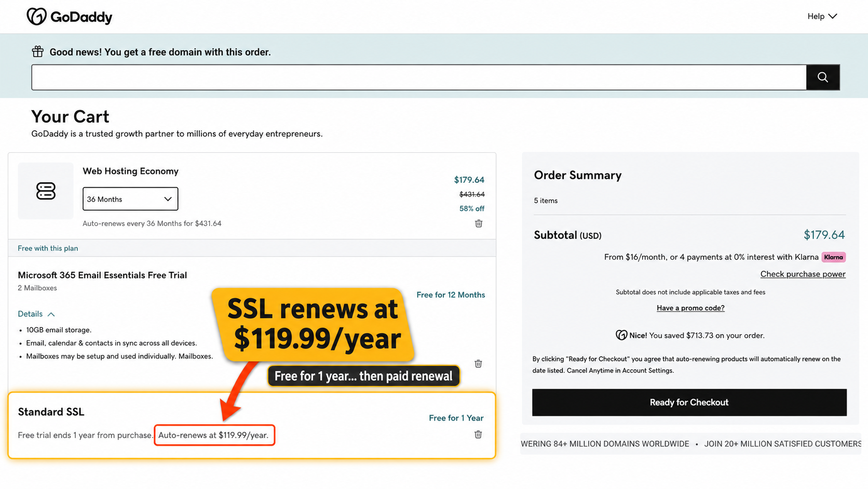
Task: Click the Check purchase power link
Action: tap(803, 274)
